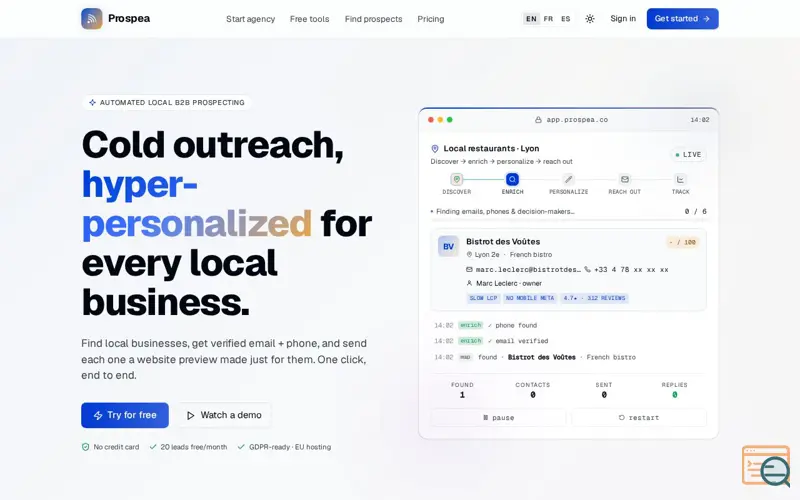Click the LIVE status badge
800x500 pixels.
688,155
